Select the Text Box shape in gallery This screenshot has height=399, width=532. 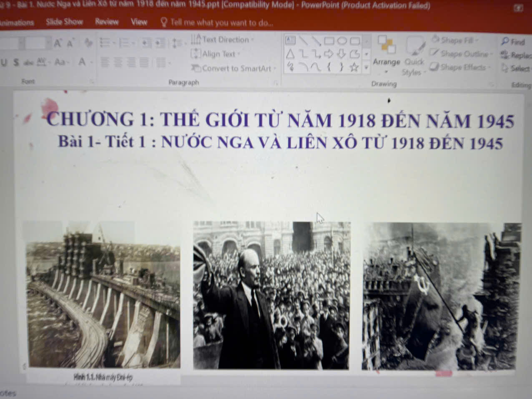pyautogui.click(x=291, y=40)
